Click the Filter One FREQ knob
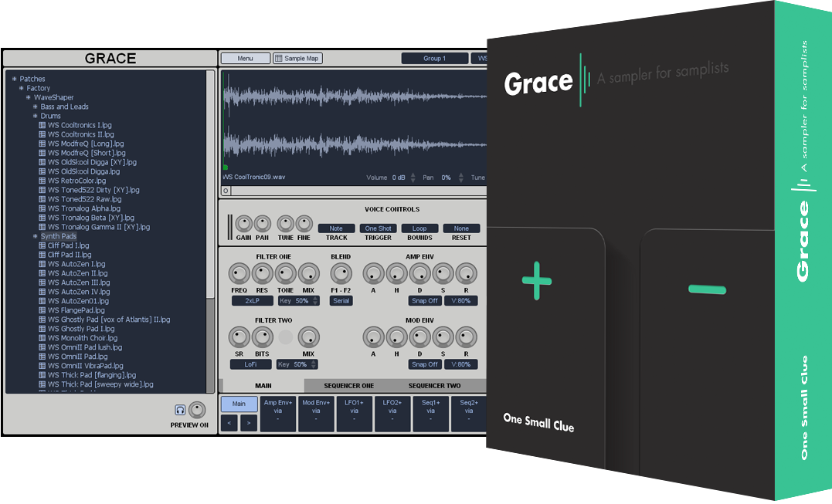Screen dimensions: 832x504 pos(239,273)
